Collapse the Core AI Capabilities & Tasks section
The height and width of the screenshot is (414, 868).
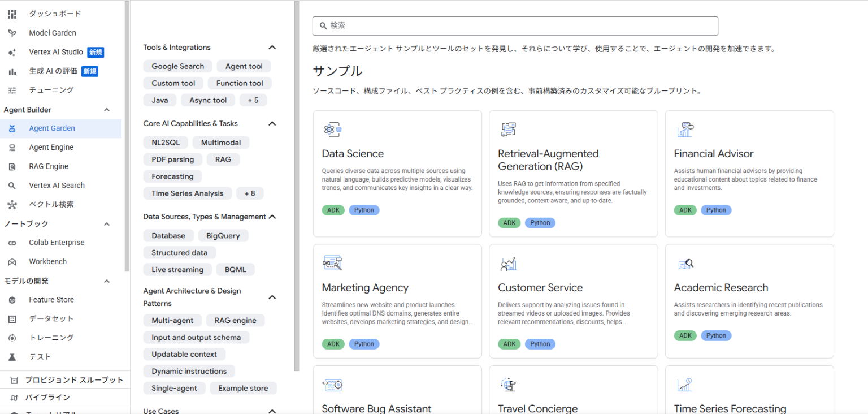272,124
